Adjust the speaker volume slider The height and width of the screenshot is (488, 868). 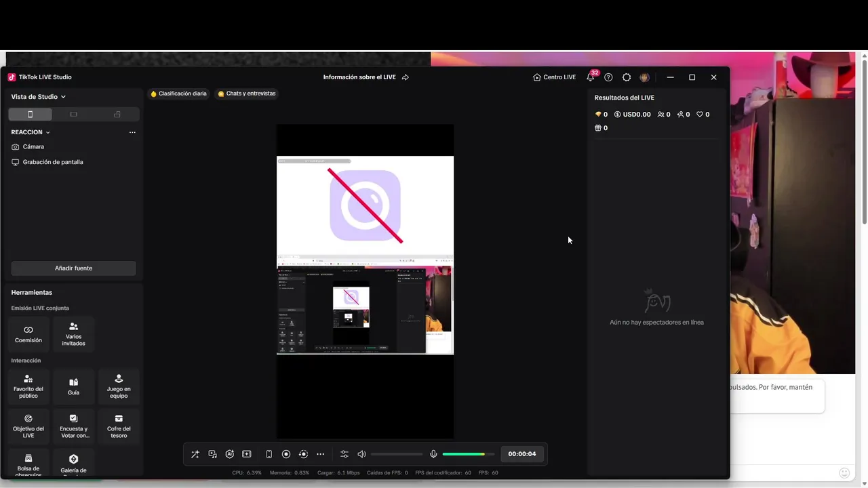point(397,454)
